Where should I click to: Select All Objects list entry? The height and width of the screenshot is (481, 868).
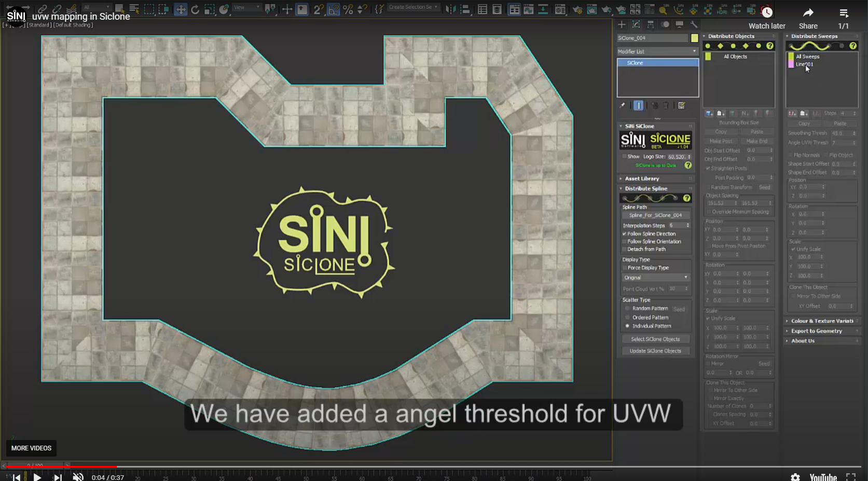pyautogui.click(x=735, y=57)
